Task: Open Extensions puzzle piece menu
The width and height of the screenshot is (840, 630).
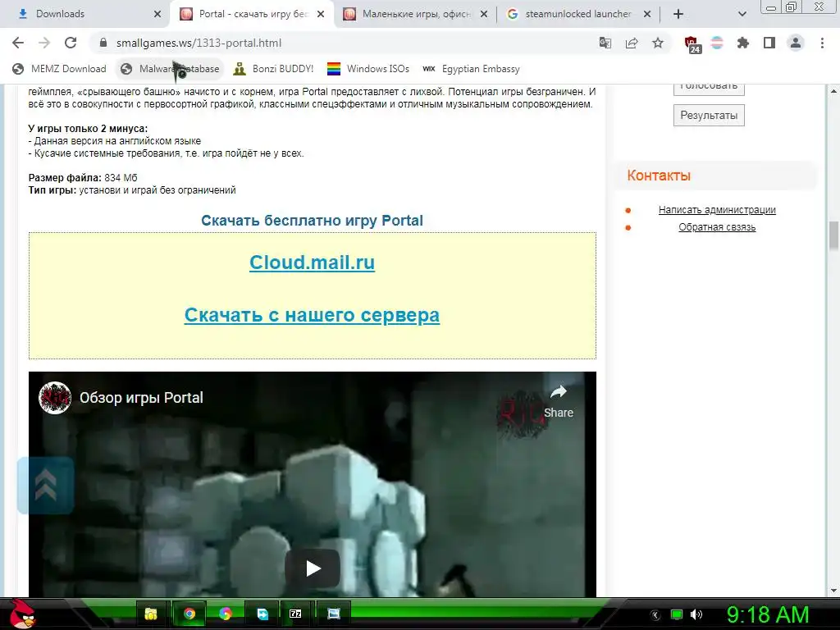Action: (x=742, y=43)
